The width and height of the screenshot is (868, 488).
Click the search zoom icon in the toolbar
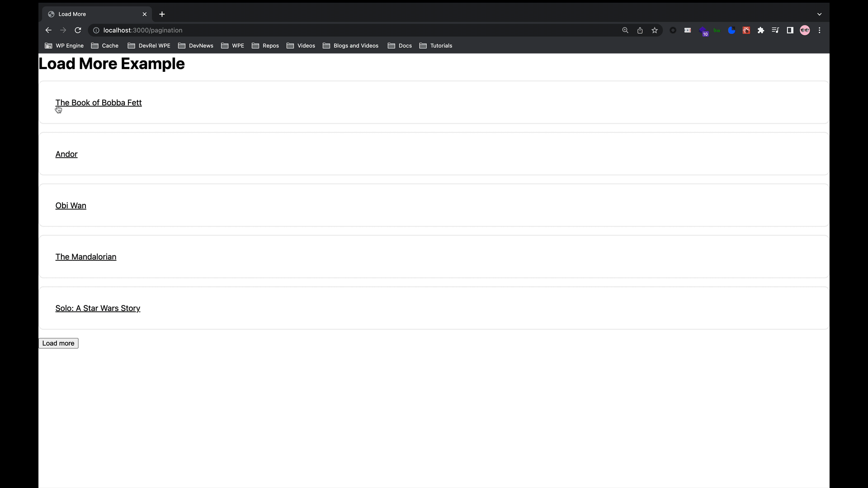625,30
